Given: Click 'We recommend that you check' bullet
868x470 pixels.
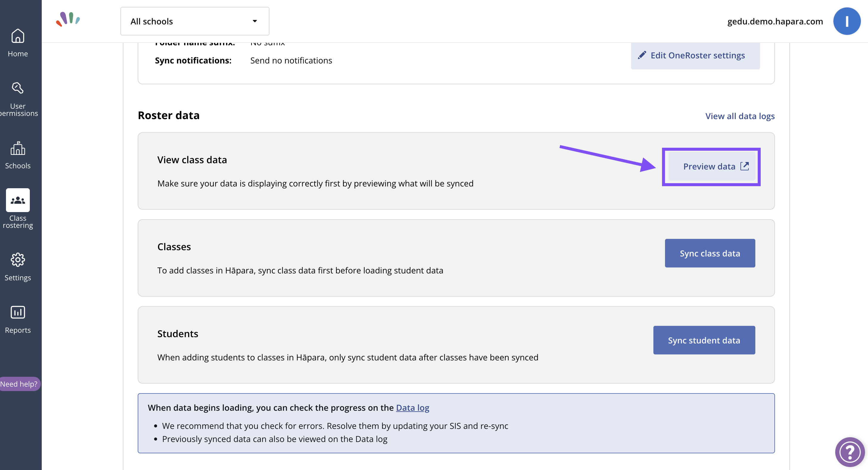Looking at the screenshot, I should coord(335,426).
